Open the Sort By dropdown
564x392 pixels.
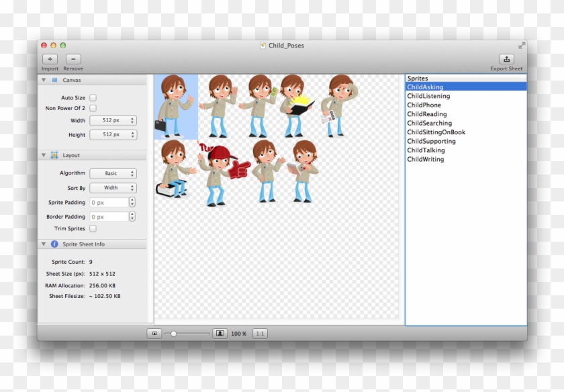pos(113,187)
